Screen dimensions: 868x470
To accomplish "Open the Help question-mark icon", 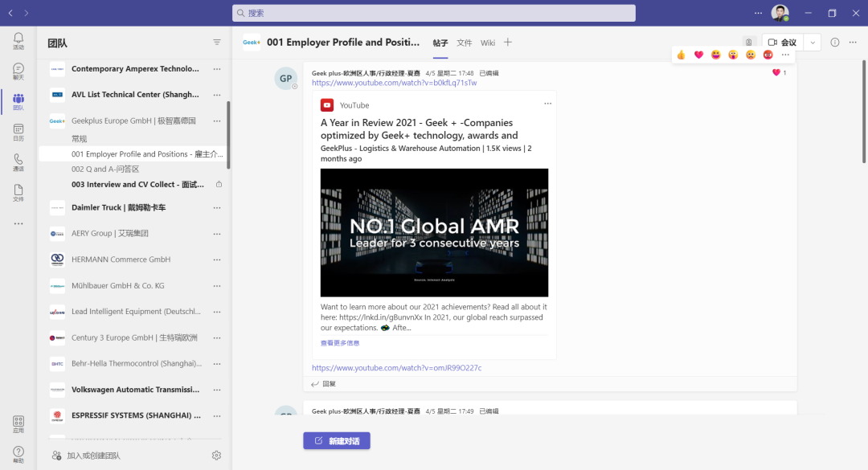I will [x=18, y=455].
